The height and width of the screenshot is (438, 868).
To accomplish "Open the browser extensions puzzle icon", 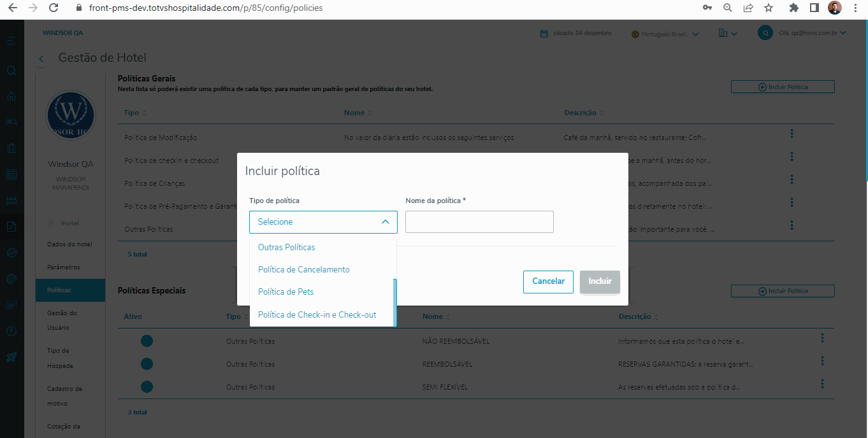I will [x=794, y=8].
